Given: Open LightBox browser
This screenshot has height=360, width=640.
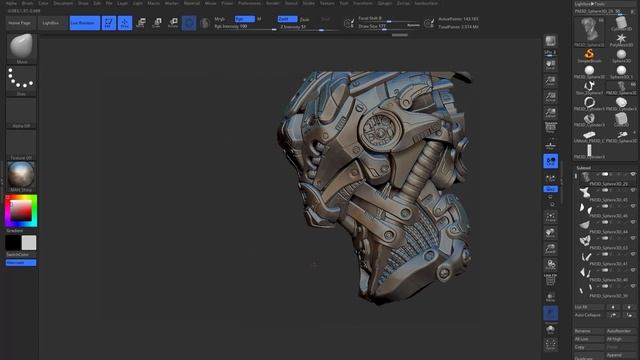Looking at the screenshot, I should pos(52,23).
